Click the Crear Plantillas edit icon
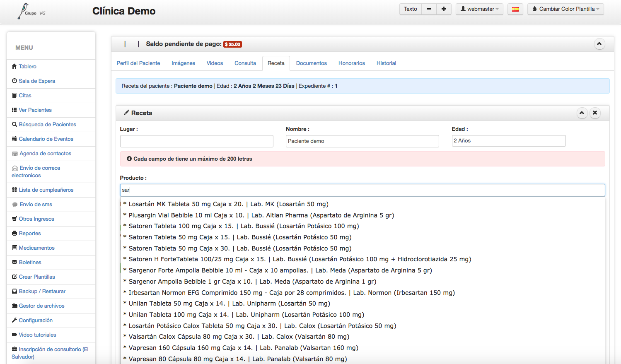The width and height of the screenshot is (621, 364). pos(14,277)
